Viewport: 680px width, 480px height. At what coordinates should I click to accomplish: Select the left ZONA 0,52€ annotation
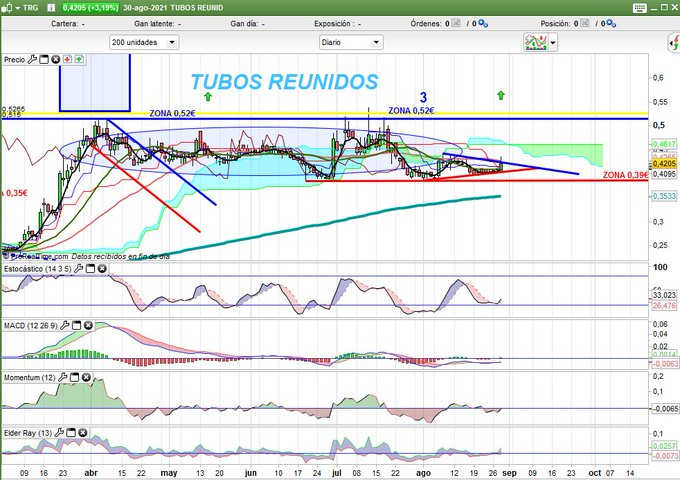(x=172, y=113)
